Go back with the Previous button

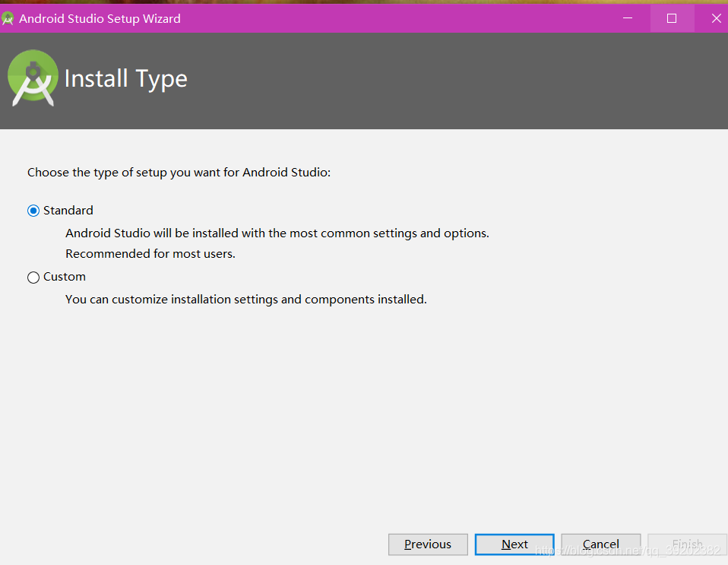tap(428, 544)
